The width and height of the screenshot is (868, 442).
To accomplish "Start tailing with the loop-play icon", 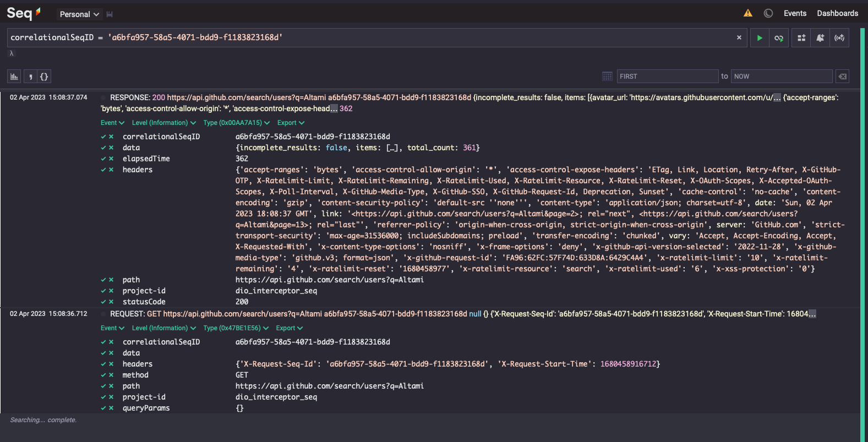I will tap(778, 38).
